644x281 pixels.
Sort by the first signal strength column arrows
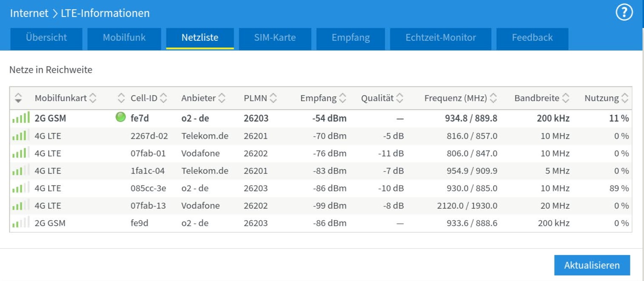(x=18, y=98)
